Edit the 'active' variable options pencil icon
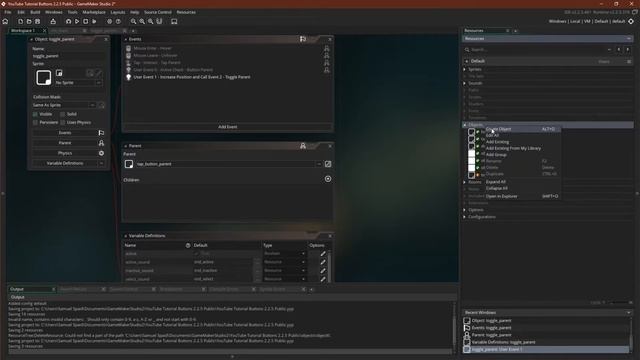640x360 pixels. (323, 253)
